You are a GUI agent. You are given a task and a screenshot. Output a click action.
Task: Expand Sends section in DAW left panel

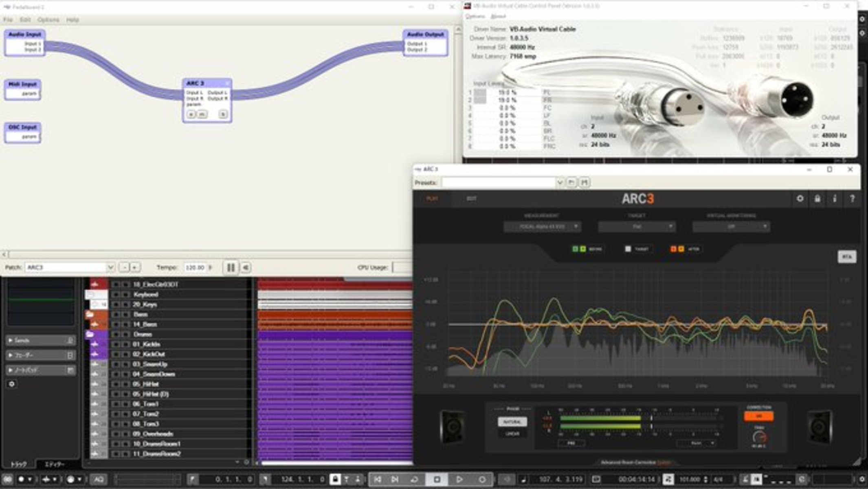click(40, 340)
